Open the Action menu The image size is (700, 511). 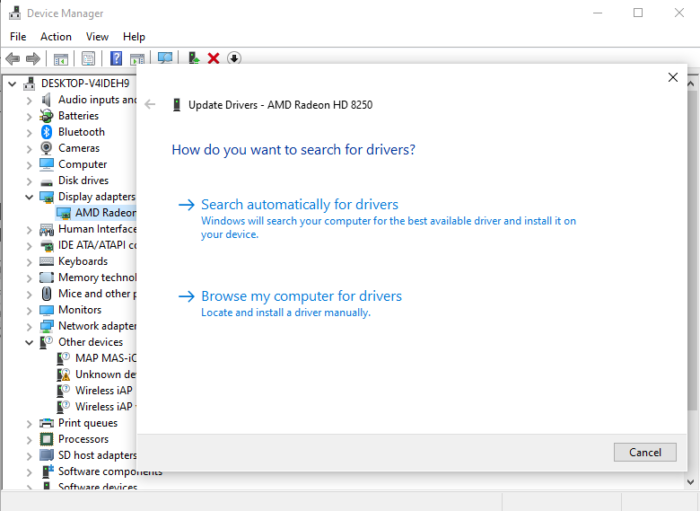(x=56, y=37)
